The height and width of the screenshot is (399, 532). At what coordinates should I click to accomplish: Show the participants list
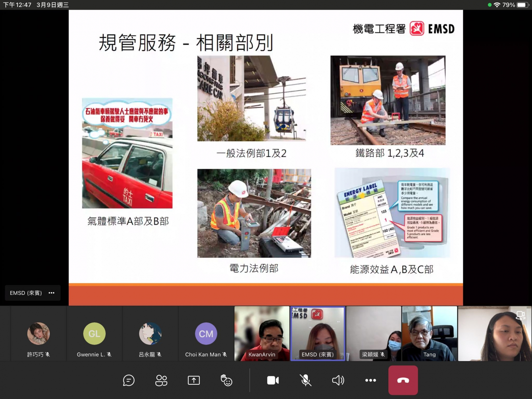[161, 380]
